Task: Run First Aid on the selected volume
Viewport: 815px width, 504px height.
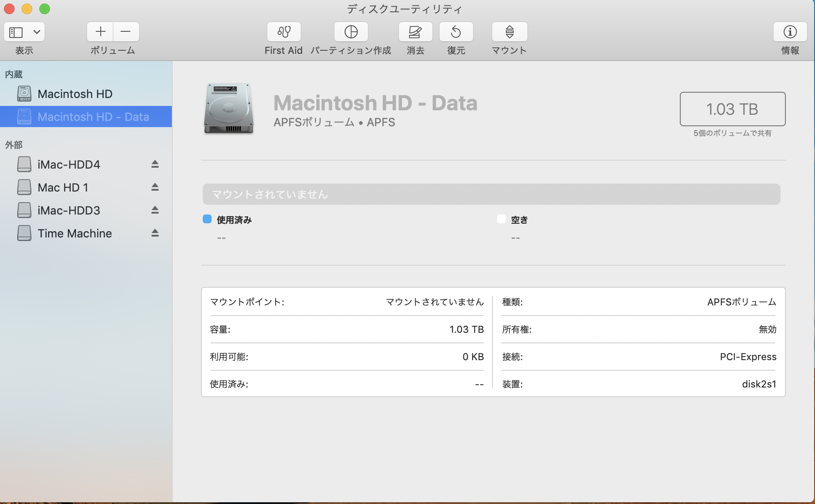Action: [x=284, y=32]
